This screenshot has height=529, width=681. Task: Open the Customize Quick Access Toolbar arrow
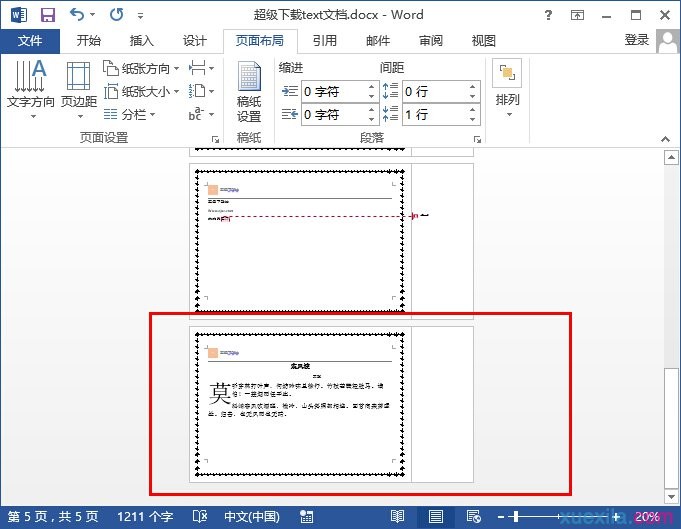(x=140, y=16)
